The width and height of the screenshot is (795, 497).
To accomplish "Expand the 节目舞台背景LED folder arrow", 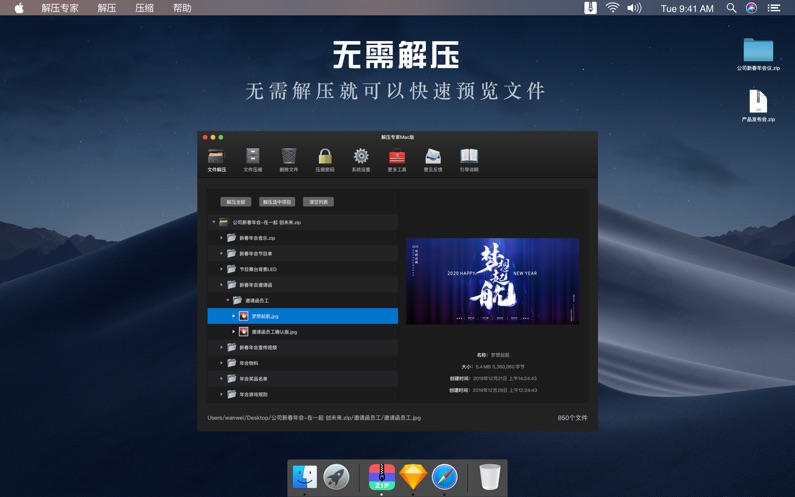I will (222, 269).
